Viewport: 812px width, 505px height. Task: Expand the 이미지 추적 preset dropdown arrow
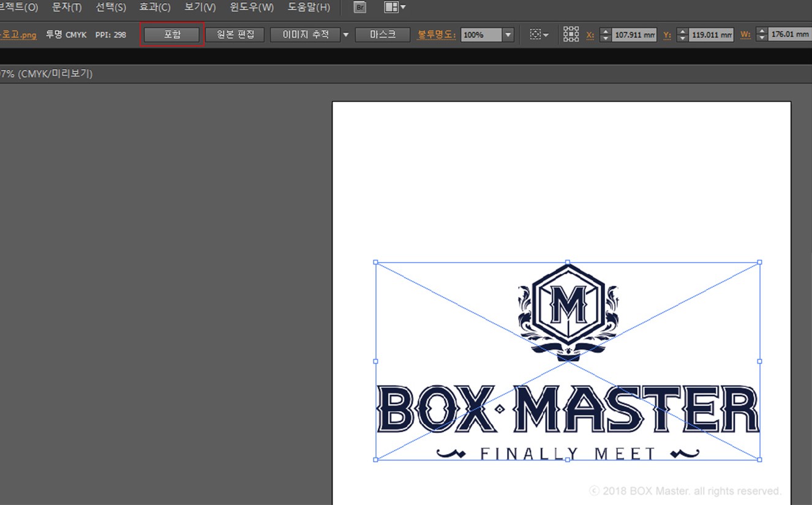click(x=345, y=35)
